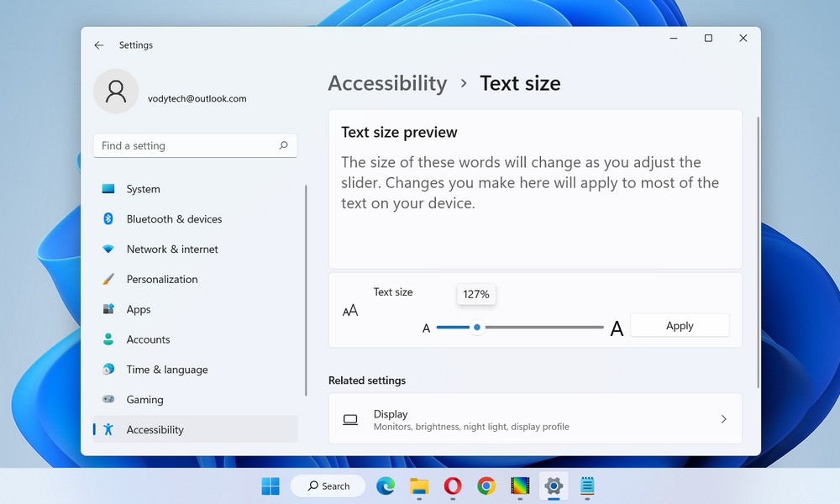Click the Windows Start button
Image resolution: width=840 pixels, height=504 pixels.
pyautogui.click(x=270, y=486)
